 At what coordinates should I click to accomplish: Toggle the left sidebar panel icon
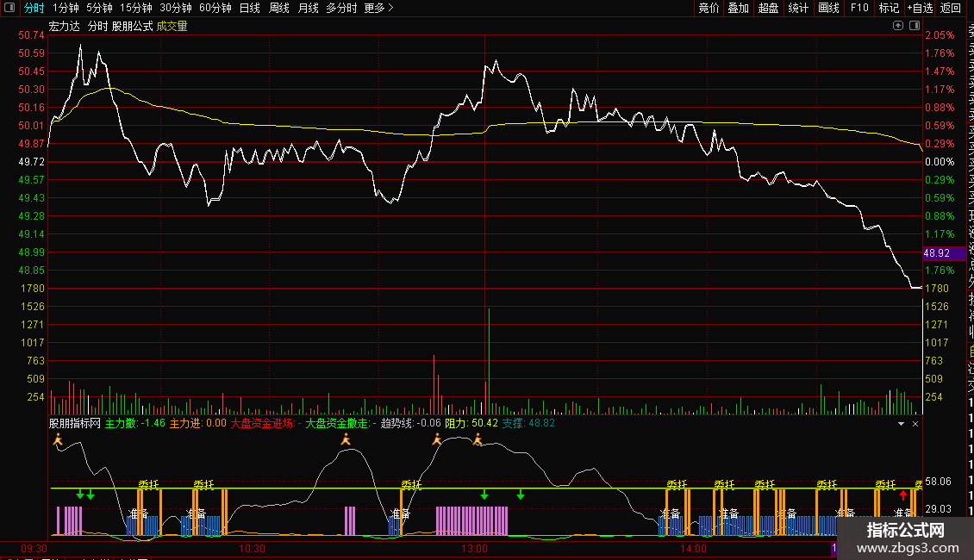click(x=9, y=9)
